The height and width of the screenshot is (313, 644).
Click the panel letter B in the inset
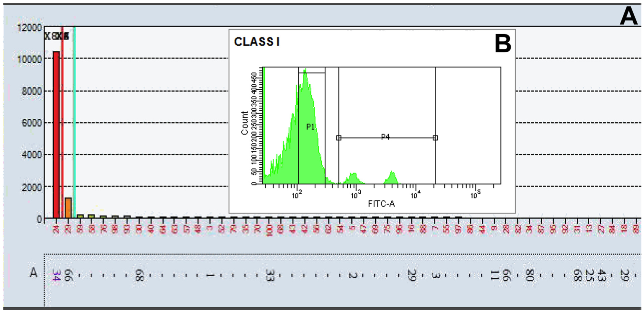point(503,44)
